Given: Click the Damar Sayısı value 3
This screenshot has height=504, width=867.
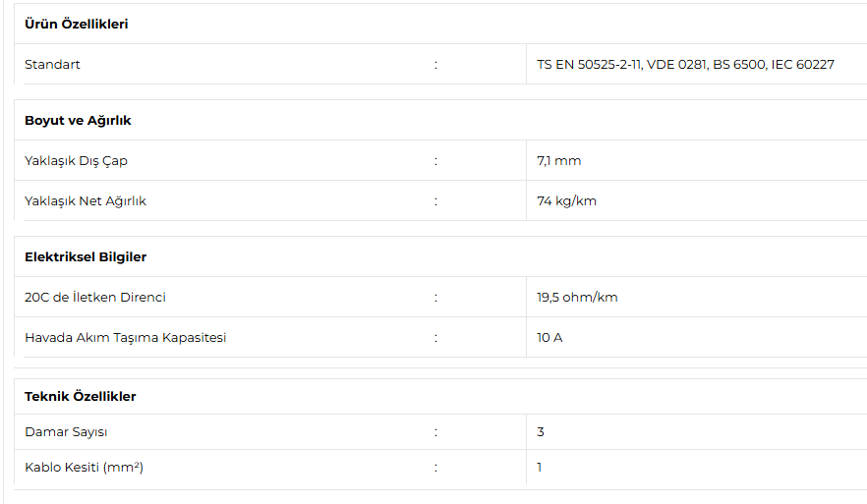Looking at the screenshot, I should [x=541, y=432].
